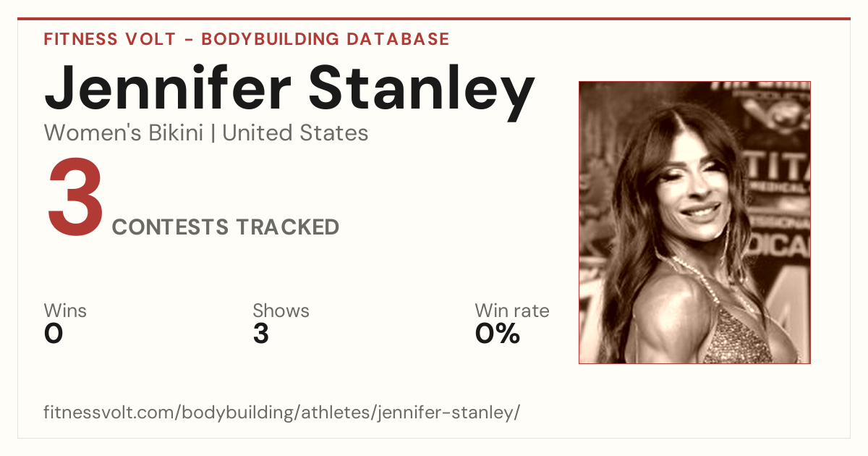This screenshot has width=868, height=456.
Task: Click the CONTESTS TRACKED caption
Action: pyautogui.click(x=226, y=227)
